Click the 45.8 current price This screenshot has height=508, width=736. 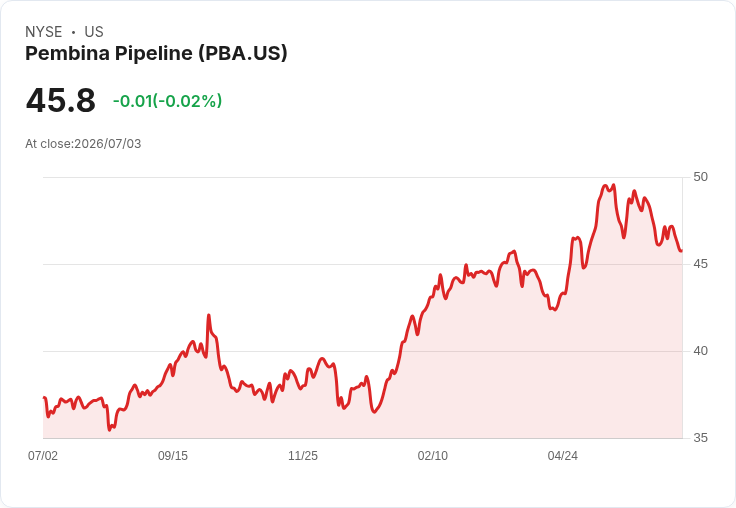coord(61,100)
